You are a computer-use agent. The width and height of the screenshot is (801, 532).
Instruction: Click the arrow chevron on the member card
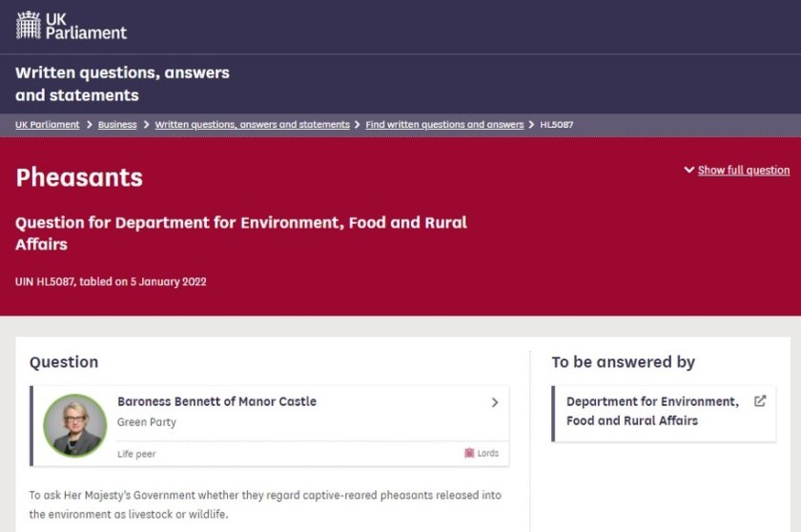pos(494,402)
